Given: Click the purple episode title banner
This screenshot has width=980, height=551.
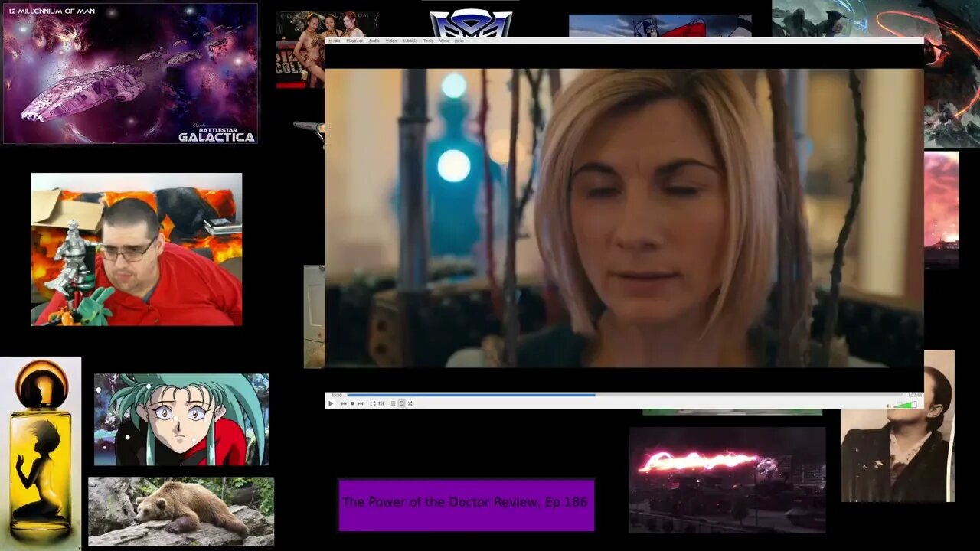Looking at the screenshot, I should [466, 505].
